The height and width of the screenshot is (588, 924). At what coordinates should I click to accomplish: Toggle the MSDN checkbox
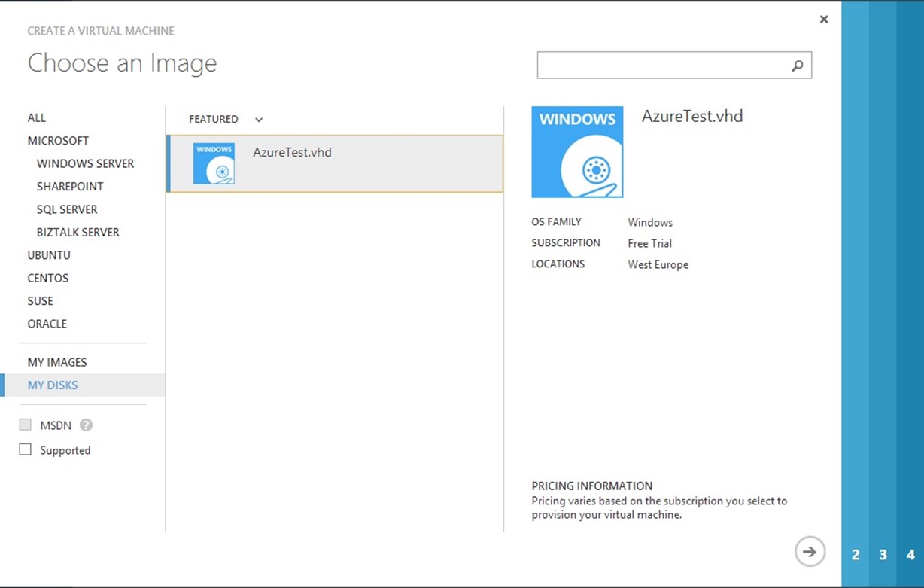click(x=26, y=425)
